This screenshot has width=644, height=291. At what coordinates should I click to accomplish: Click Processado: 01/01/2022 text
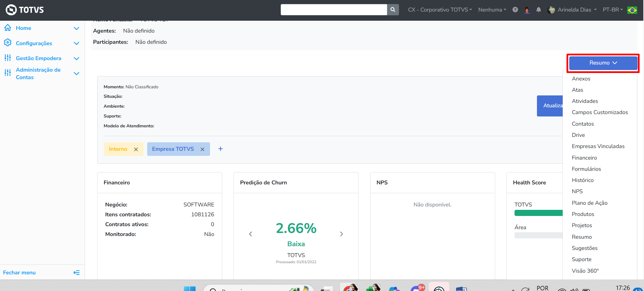point(296,262)
